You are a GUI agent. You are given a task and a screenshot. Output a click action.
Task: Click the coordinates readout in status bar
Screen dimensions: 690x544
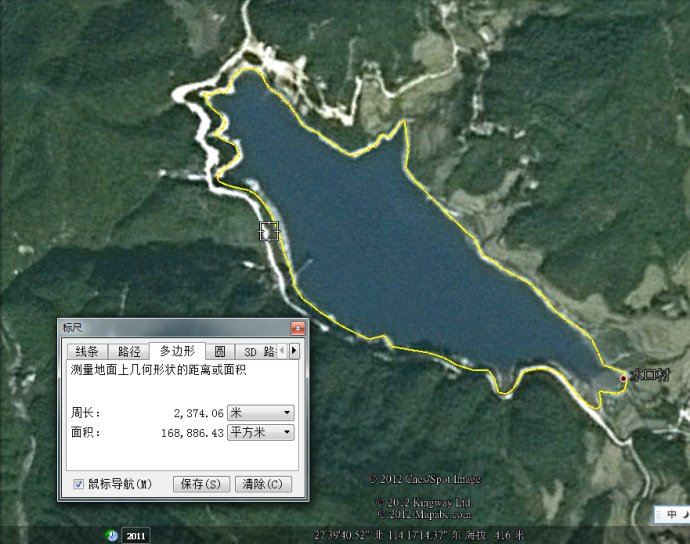(x=420, y=535)
